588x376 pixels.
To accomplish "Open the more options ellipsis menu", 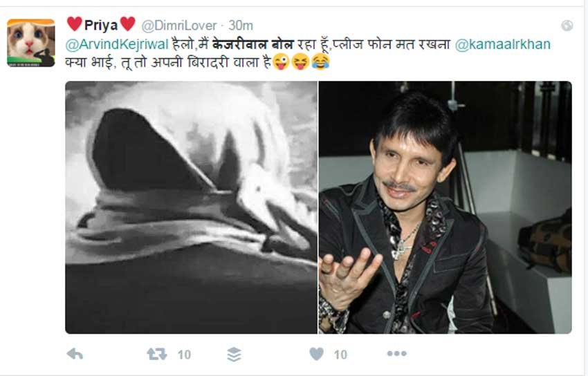I will 397,353.
